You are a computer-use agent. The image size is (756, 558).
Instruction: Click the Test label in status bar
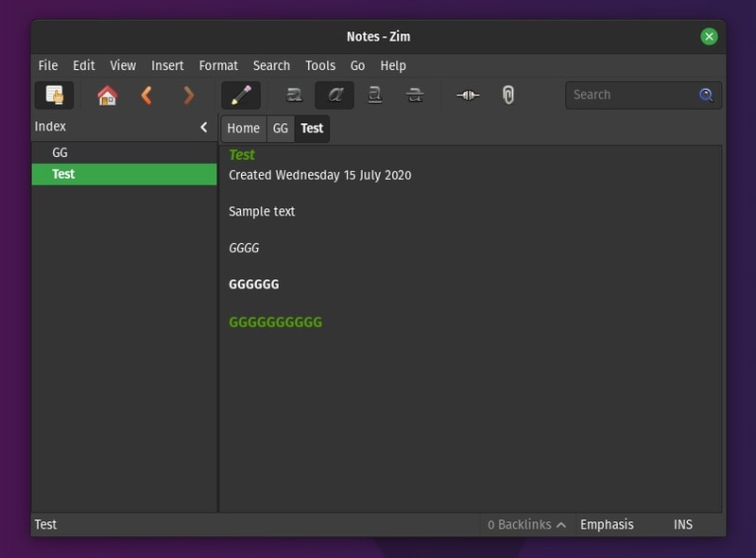(x=45, y=525)
